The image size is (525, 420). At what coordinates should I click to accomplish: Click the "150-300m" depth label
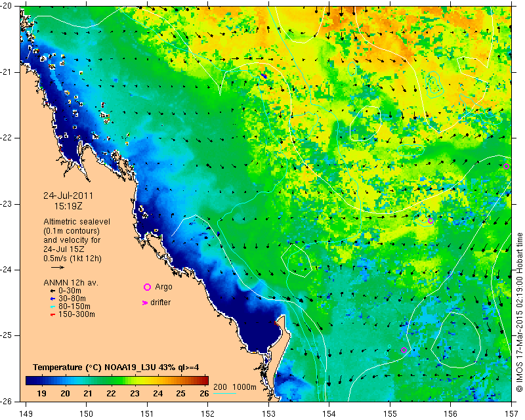coord(77,314)
